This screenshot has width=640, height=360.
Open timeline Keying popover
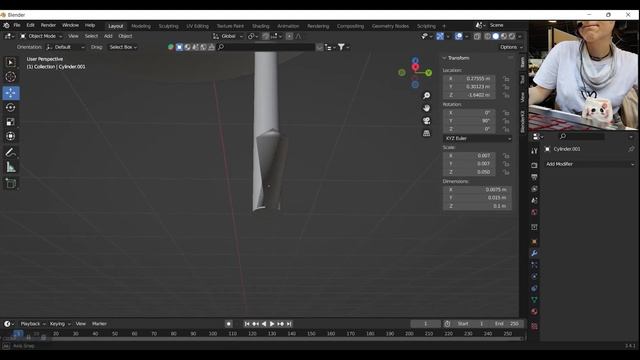pyautogui.click(x=60, y=324)
